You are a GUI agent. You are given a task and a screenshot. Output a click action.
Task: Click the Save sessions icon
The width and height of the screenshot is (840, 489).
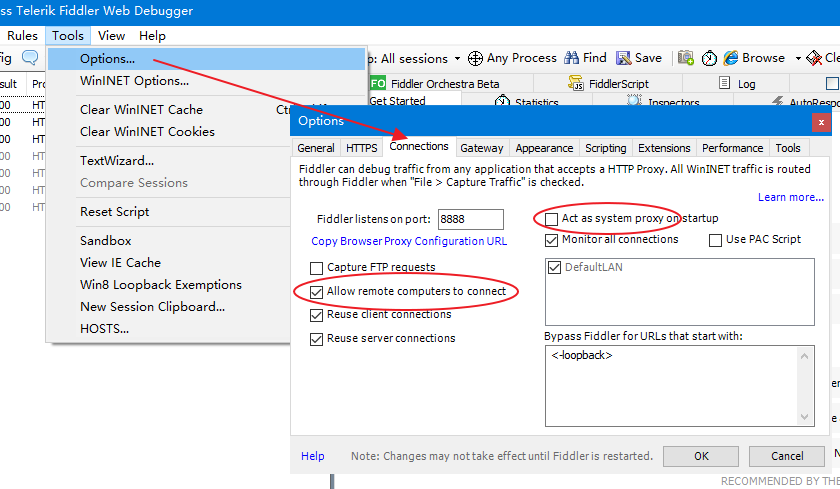pos(625,58)
